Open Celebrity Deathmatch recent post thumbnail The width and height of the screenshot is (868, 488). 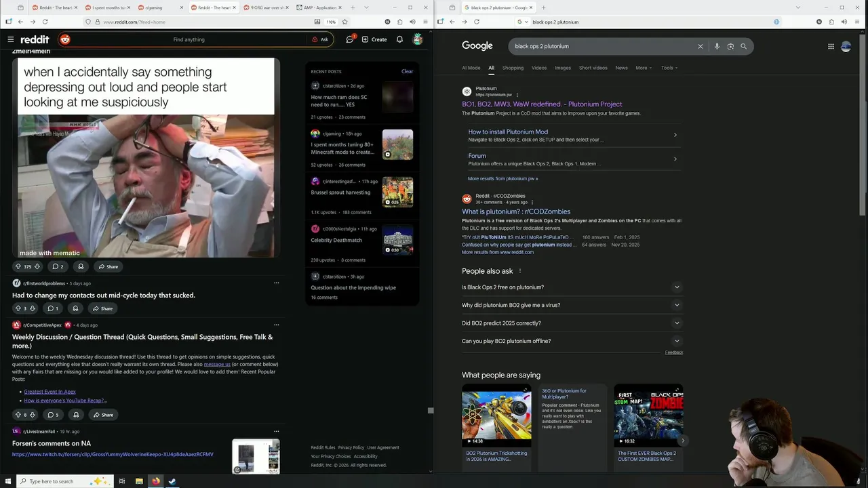[x=397, y=239]
